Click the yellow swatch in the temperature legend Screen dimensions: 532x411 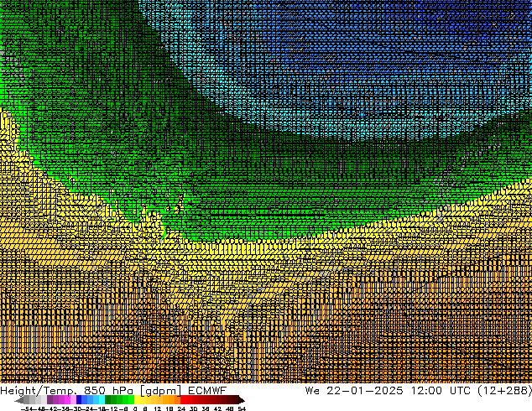click(x=138, y=399)
